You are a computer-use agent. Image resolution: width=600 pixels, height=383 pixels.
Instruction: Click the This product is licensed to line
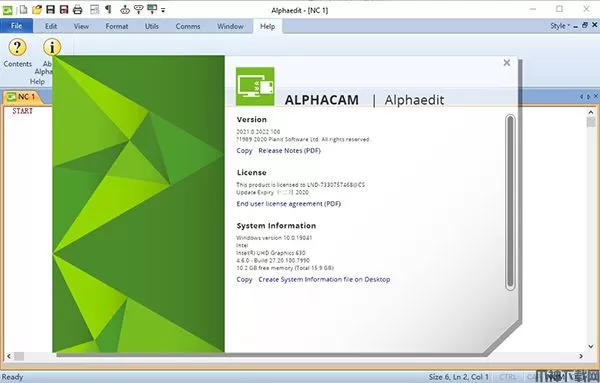point(300,184)
